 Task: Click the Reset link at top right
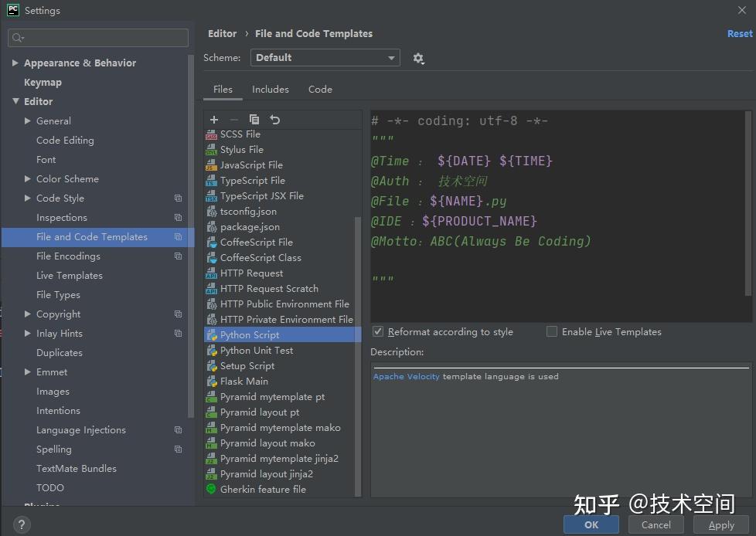point(739,33)
